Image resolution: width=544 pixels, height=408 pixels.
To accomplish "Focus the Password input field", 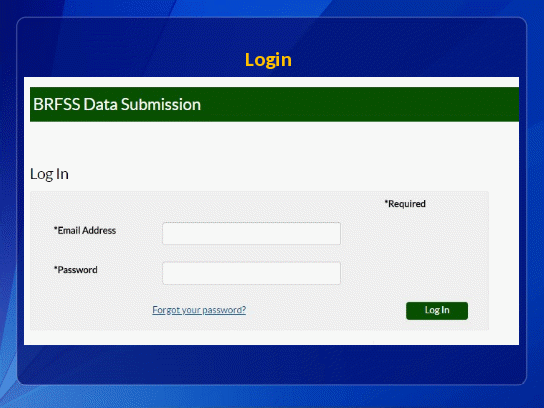I will 252,273.
